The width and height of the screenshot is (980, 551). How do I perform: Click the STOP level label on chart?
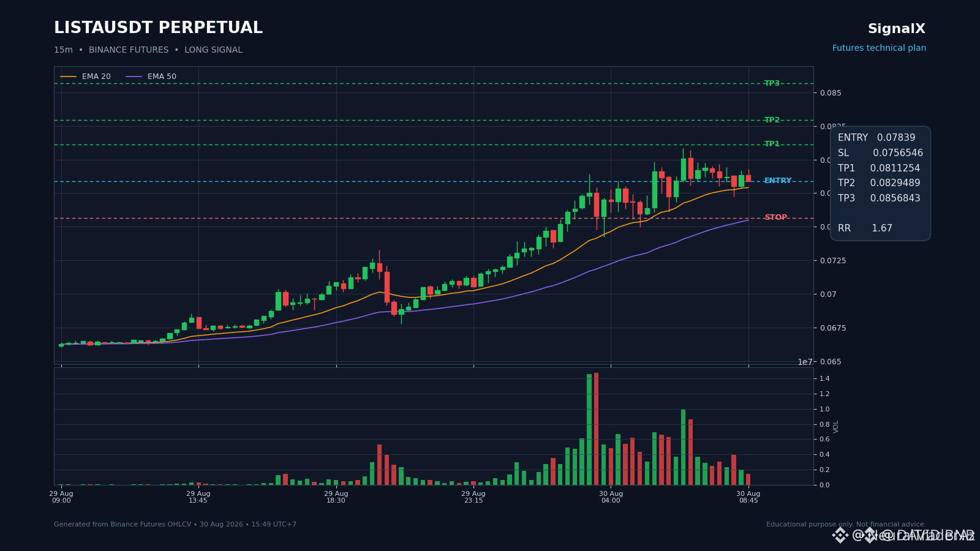coord(776,217)
